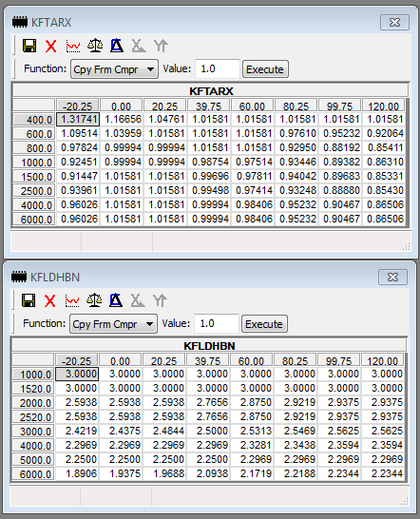Select the KFTARX cell containing 1.16656
Viewport: 420px width, 519px height.
(x=122, y=119)
